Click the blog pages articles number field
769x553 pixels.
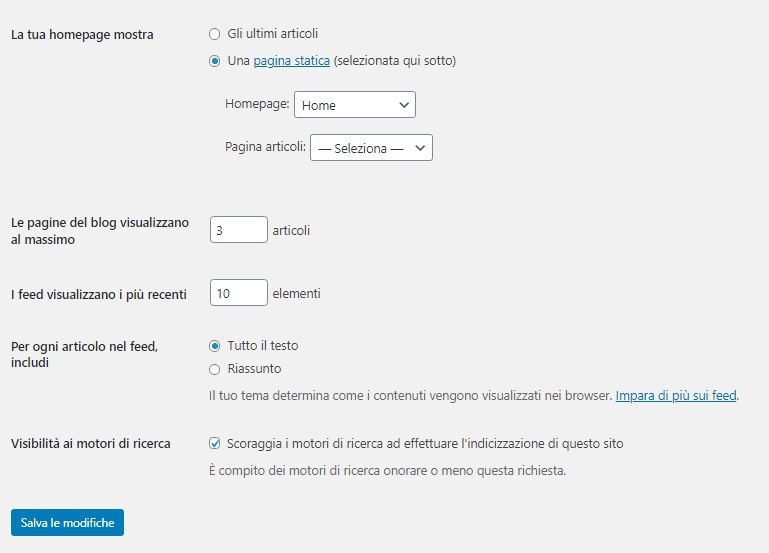point(238,229)
